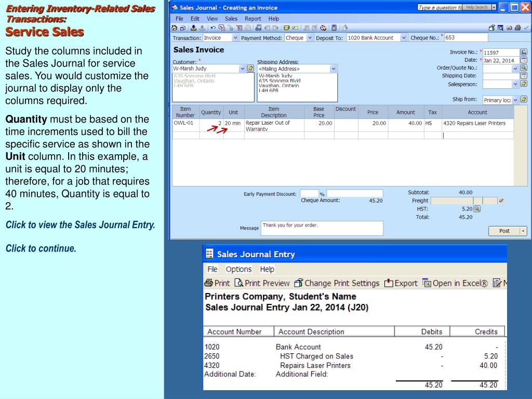Click the edit icon beside Salesperson field
The height and width of the screenshot is (399, 532).
[x=524, y=84]
